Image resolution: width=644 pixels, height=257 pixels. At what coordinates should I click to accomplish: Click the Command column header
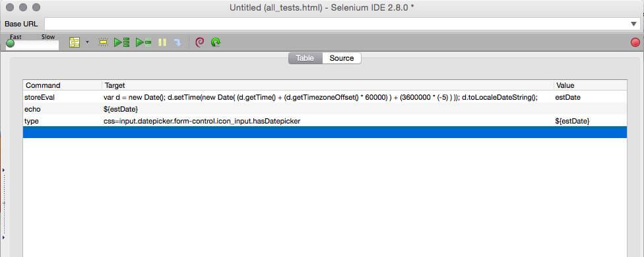(x=63, y=85)
